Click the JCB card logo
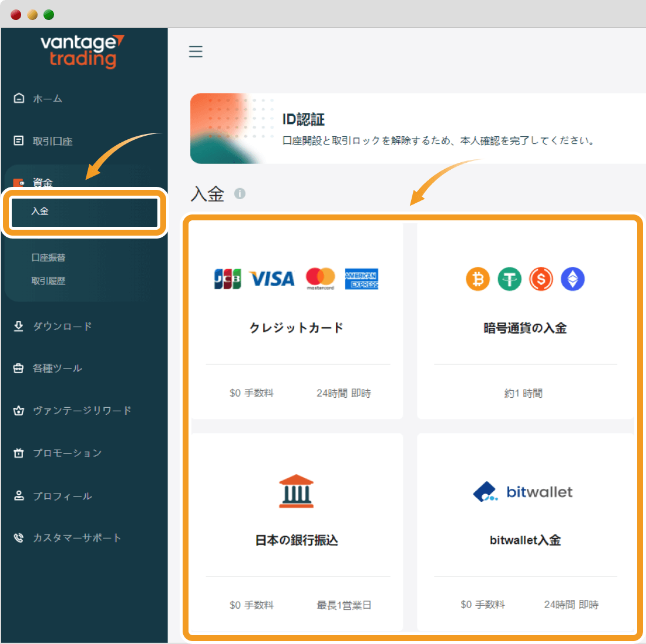646x644 pixels. pyautogui.click(x=227, y=279)
